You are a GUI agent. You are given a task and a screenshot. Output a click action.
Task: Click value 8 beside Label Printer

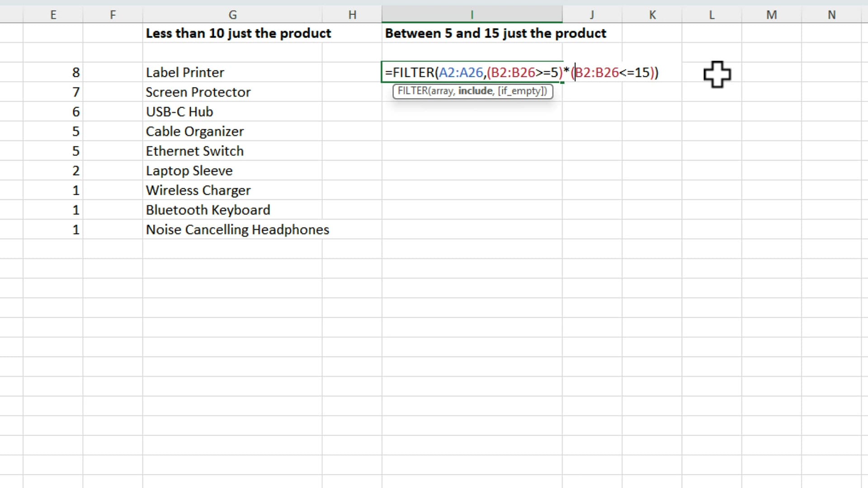tap(53, 72)
